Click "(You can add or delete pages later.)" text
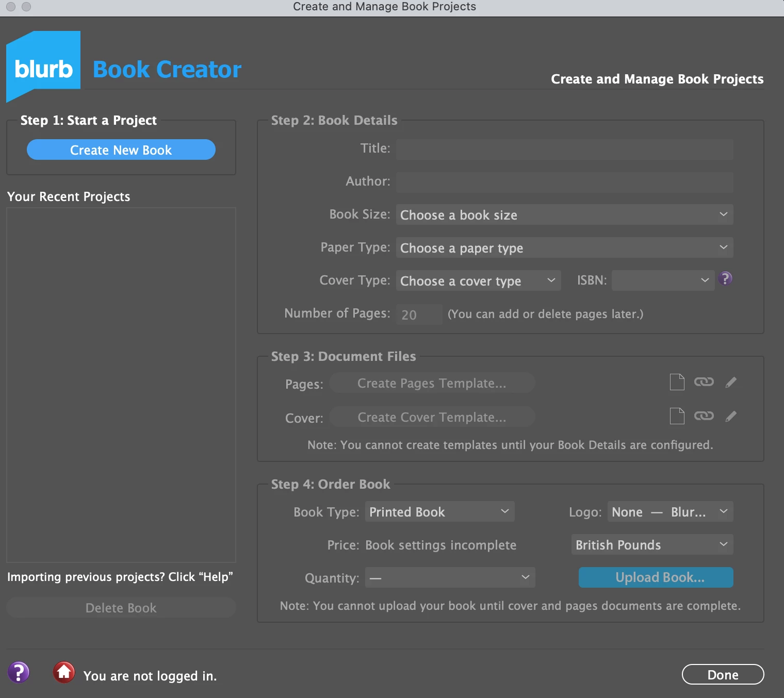 pyautogui.click(x=545, y=314)
